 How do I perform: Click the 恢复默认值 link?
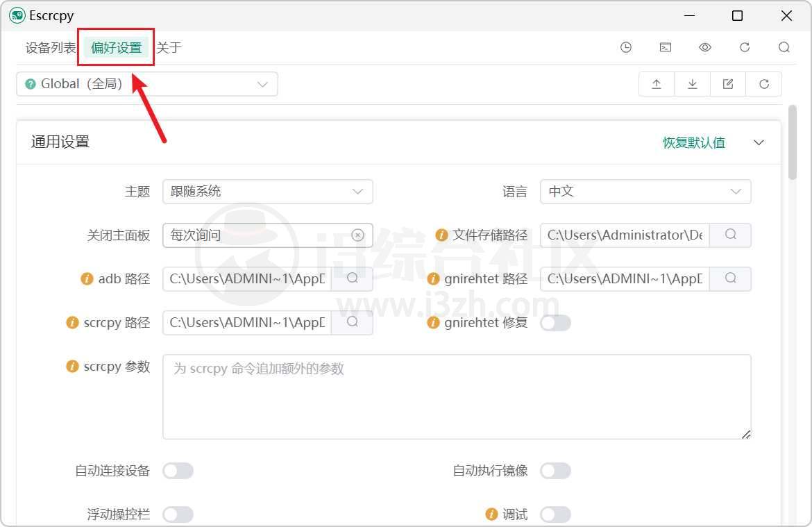point(694,142)
